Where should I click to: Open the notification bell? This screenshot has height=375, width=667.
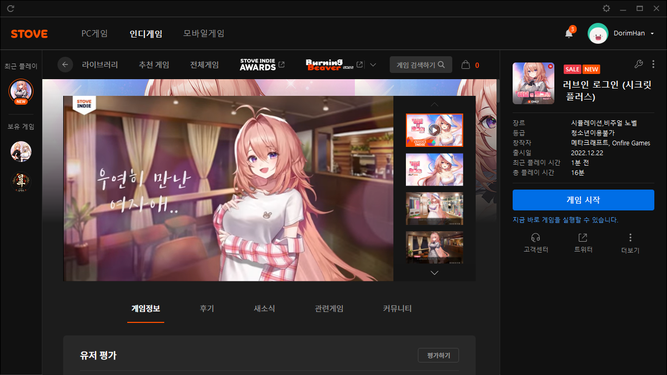[569, 33]
